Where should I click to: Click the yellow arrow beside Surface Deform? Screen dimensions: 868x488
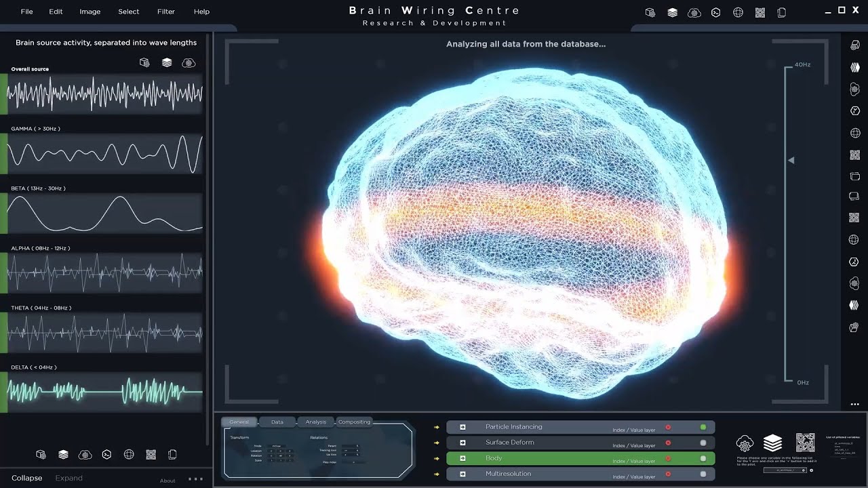[x=437, y=443]
